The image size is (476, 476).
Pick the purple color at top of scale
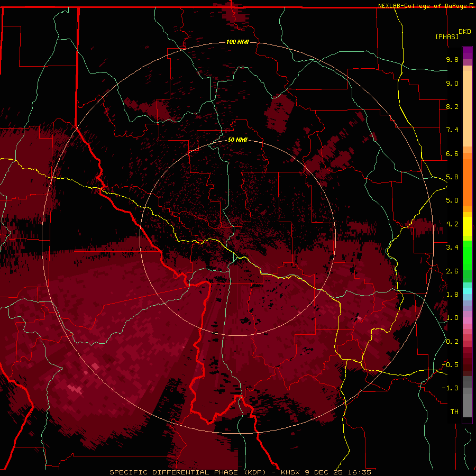(467, 52)
